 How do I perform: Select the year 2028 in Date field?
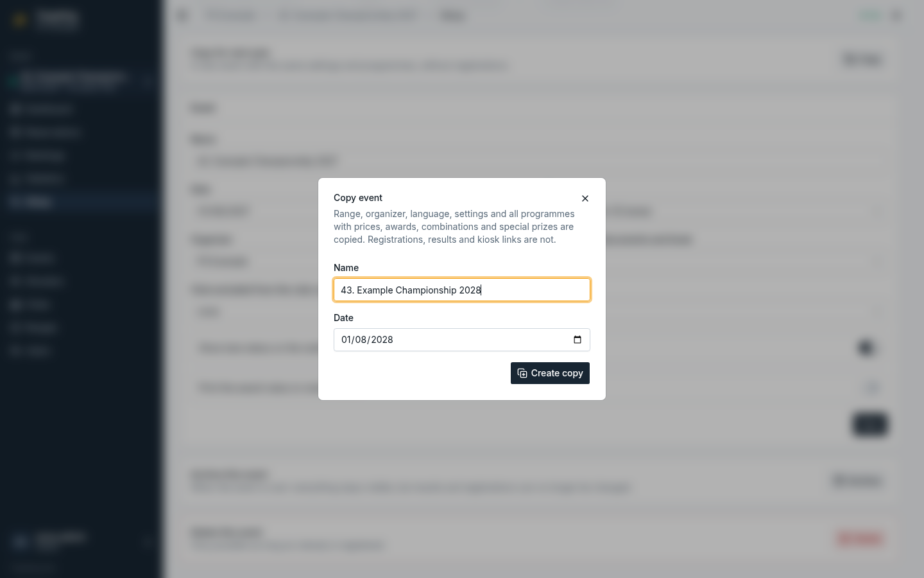tap(382, 340)
